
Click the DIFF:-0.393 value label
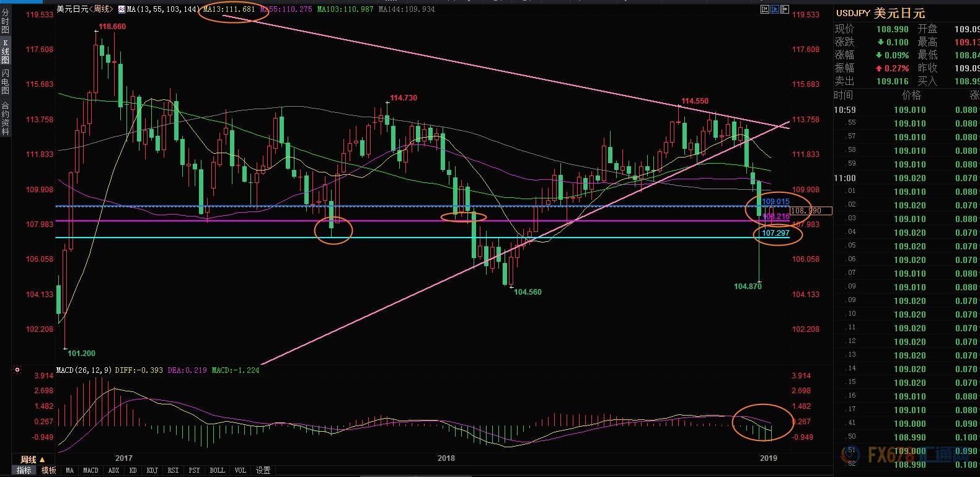140,370
